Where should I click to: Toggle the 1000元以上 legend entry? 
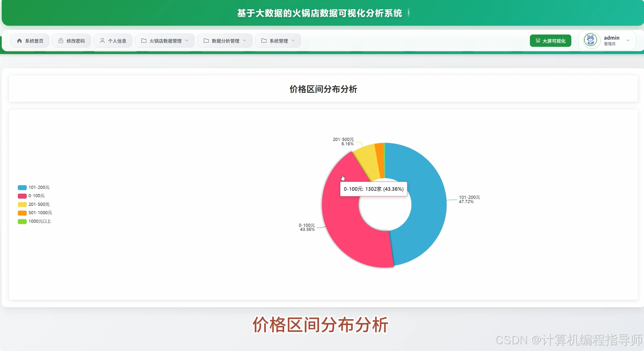(35, 221)
